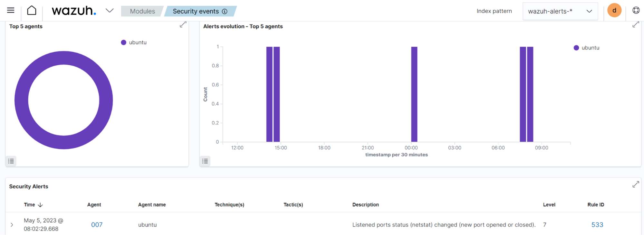Expand the Top 5 agents panel
Screen dimensions: 644x235
(183, 24)
